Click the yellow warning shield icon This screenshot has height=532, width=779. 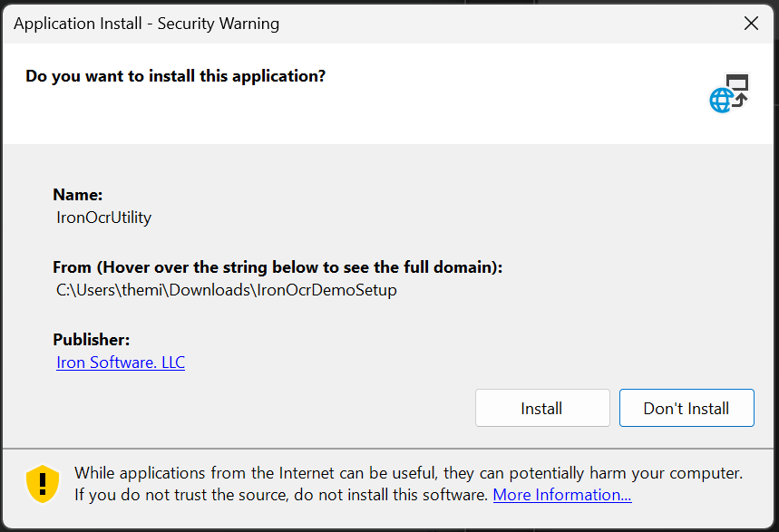coord(43,484)
